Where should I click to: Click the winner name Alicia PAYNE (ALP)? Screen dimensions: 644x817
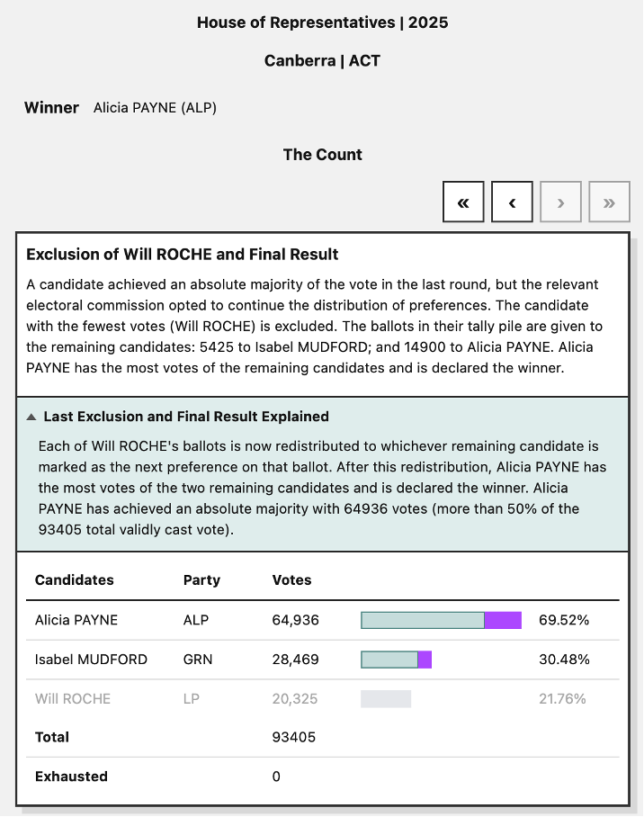pyautogui.click(x=155, y=107)
